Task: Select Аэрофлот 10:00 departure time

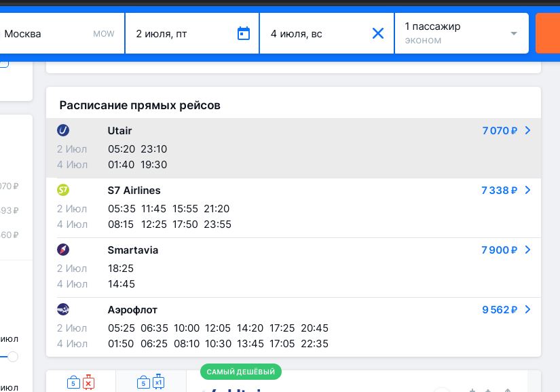Action: 187,328
